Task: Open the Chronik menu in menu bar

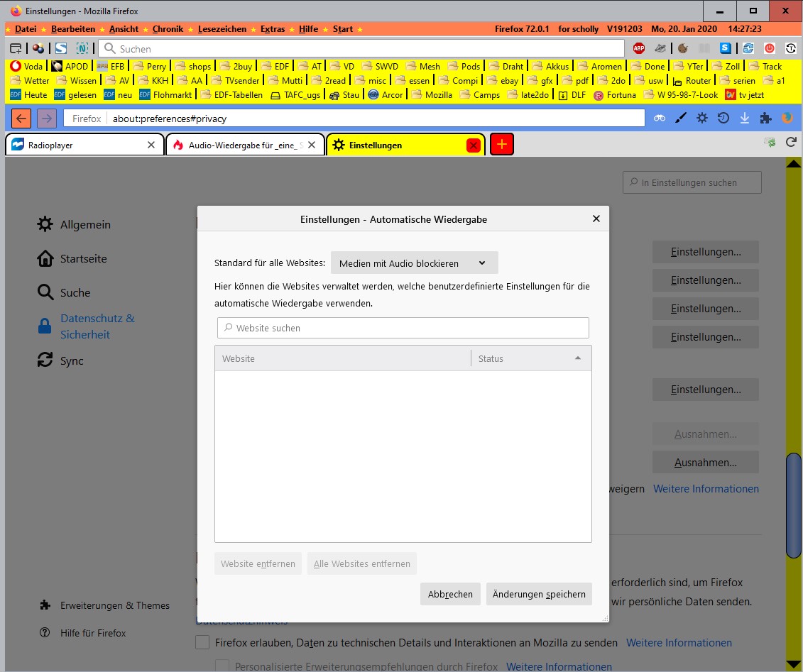Action: pos(168,29)
